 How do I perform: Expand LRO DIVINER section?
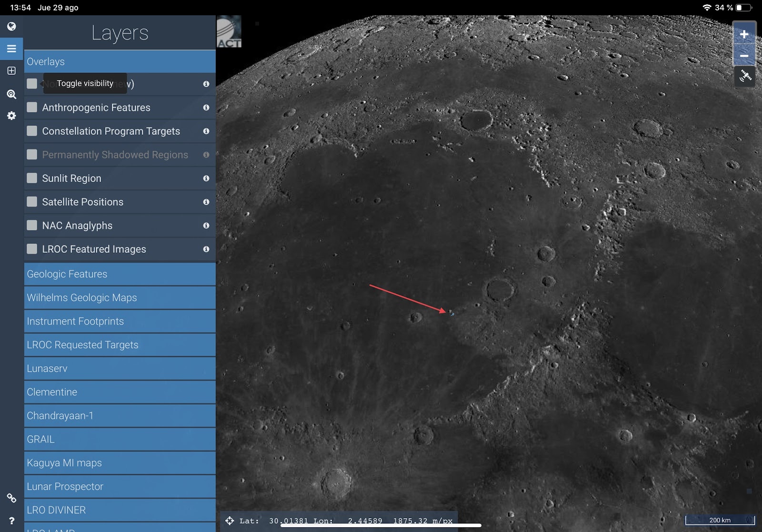pyautogui.click(x=120, y=510)
